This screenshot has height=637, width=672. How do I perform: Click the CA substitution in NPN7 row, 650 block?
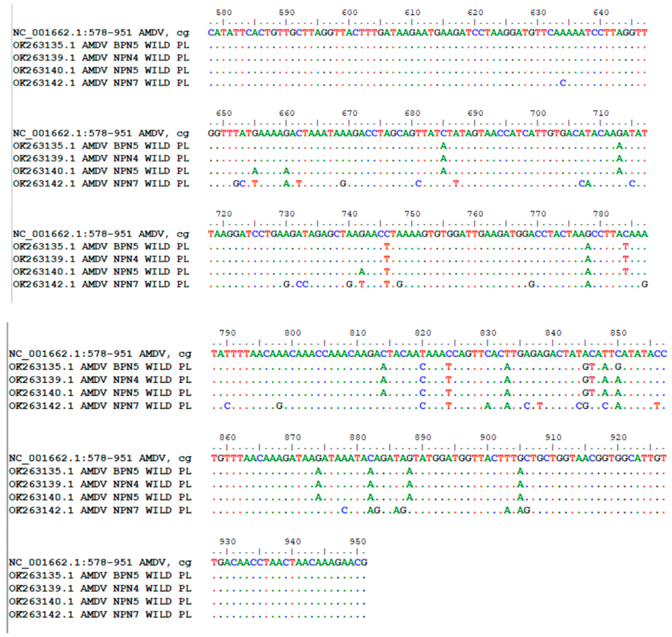(585, 184)
